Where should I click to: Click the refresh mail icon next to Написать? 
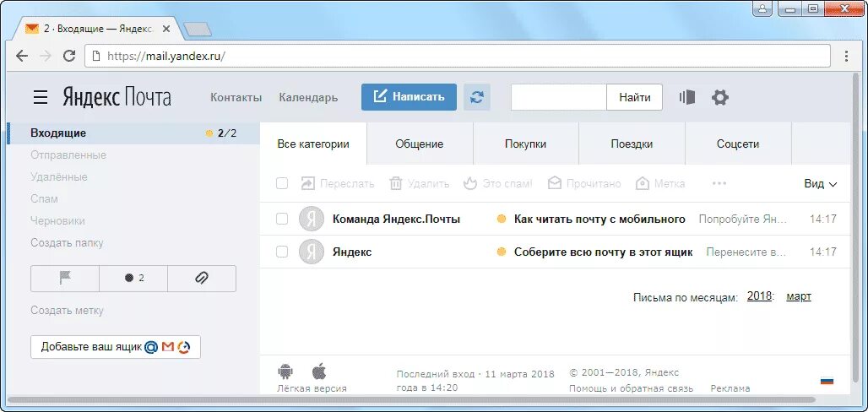coord(476,97)
